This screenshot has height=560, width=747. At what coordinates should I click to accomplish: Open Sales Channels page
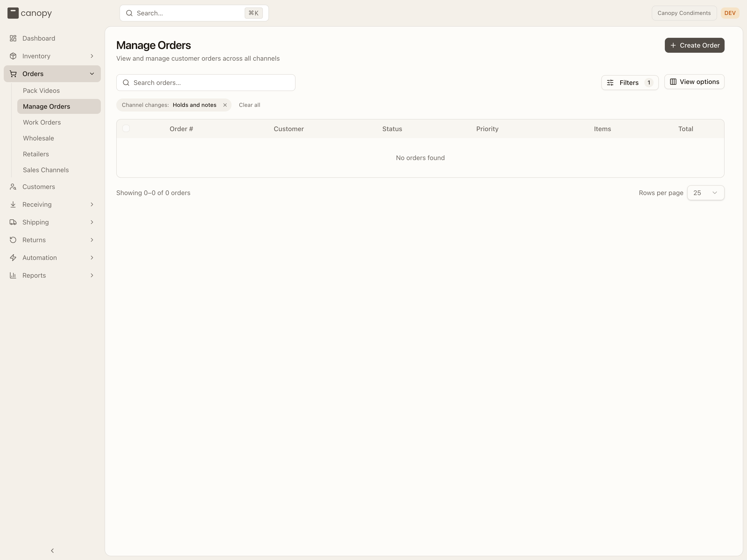pyautogui.click(x=59, y=170)
